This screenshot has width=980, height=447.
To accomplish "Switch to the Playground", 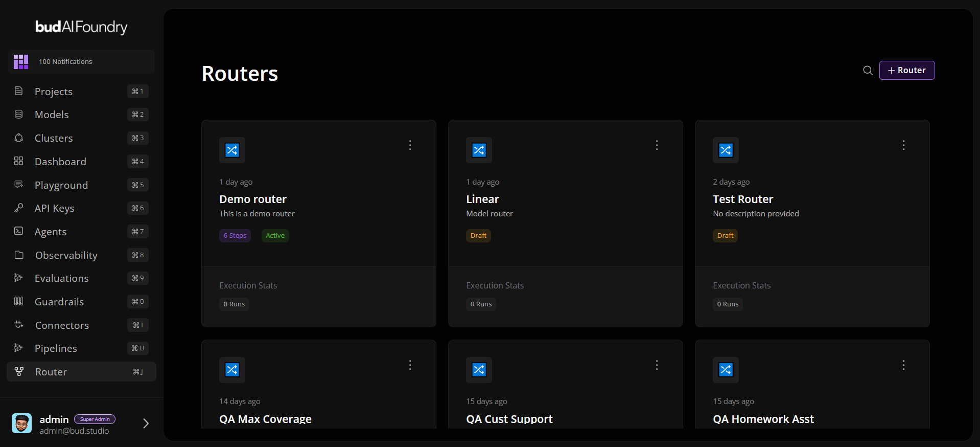I will [81, 185].
